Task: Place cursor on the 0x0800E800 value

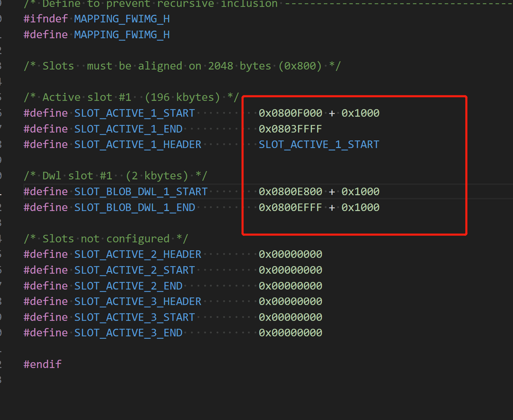Action: coord(291,192)
